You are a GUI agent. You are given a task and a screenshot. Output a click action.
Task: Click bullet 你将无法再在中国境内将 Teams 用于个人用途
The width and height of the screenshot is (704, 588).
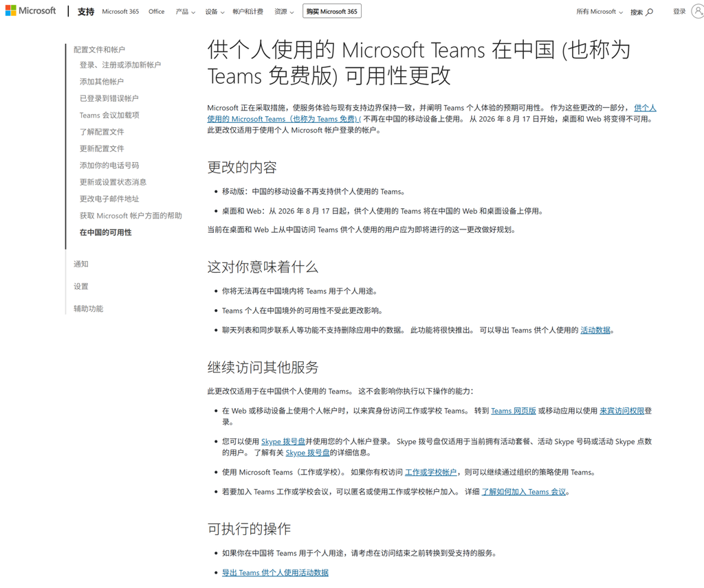click(x=300, y=291)
